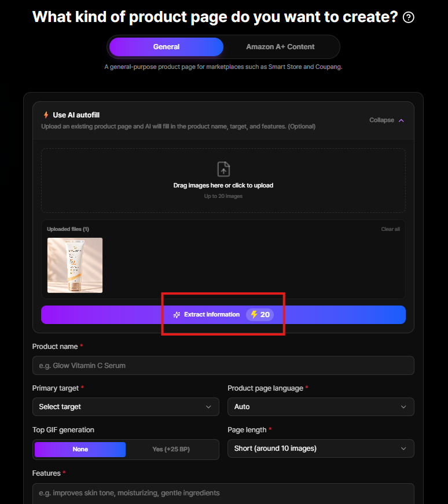Collapse the Use AI autofill section

coord(386,120)
